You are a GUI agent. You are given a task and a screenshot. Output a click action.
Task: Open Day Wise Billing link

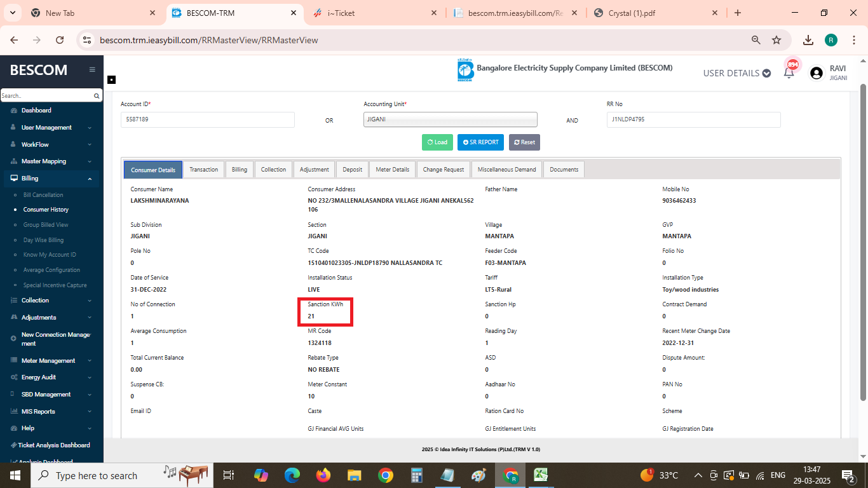[43, 240]
